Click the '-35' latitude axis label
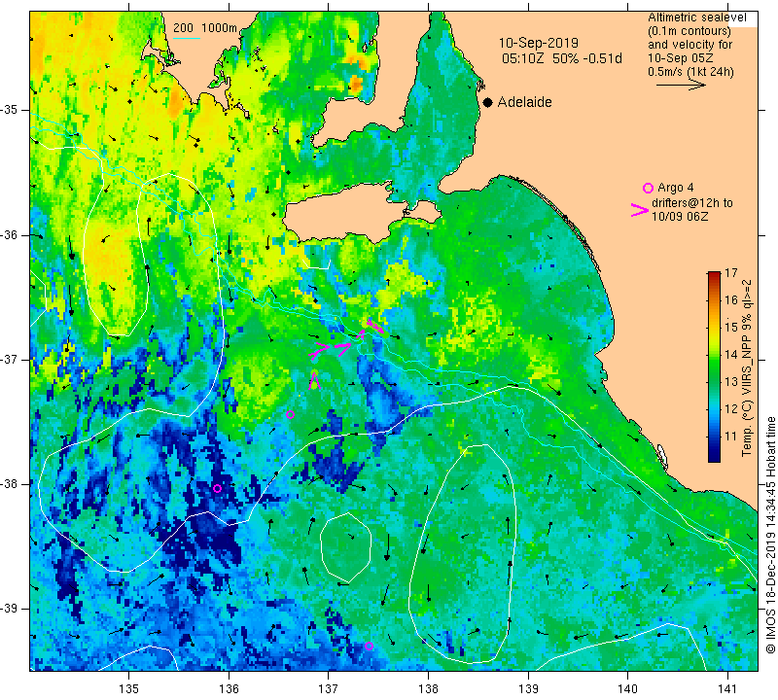This screenshot has width=778, height=700. point(9,110)
